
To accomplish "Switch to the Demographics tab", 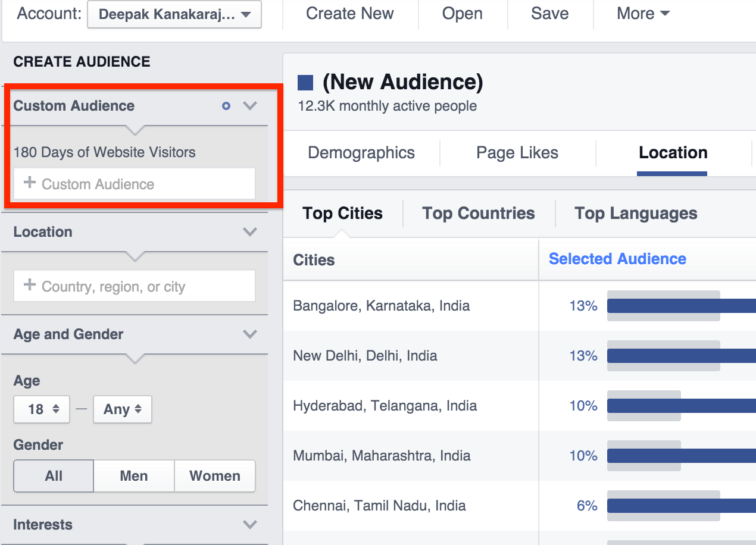I will (360, 153).
